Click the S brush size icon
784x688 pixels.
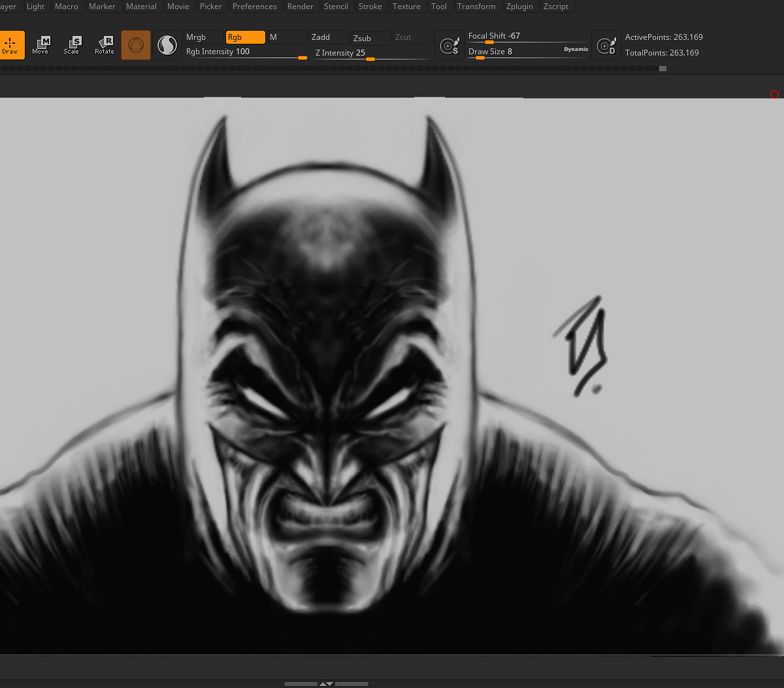tap(449, 45)
